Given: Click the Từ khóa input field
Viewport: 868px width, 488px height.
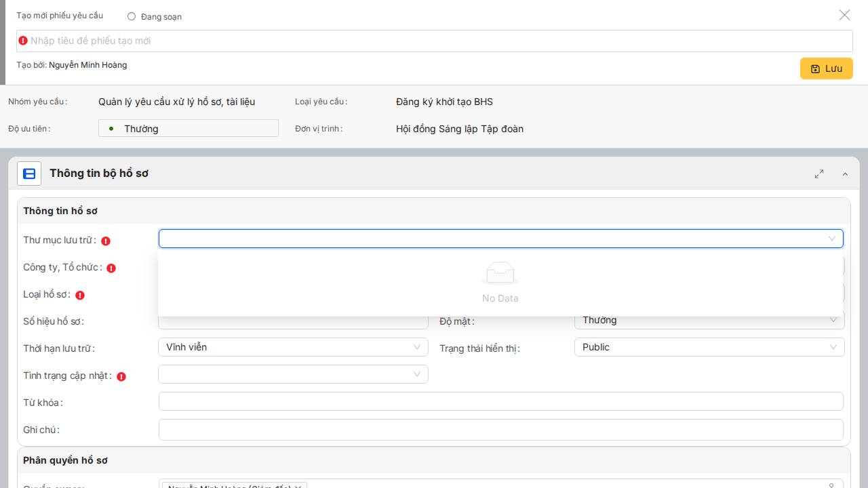Looking at the screenshot, I should 500,401.
